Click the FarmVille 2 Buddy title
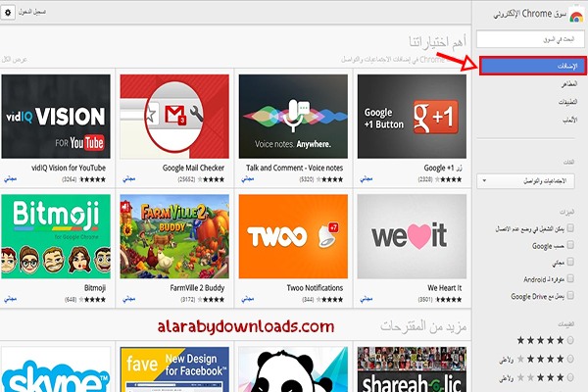Screen dimensions: 588x392 197,288
